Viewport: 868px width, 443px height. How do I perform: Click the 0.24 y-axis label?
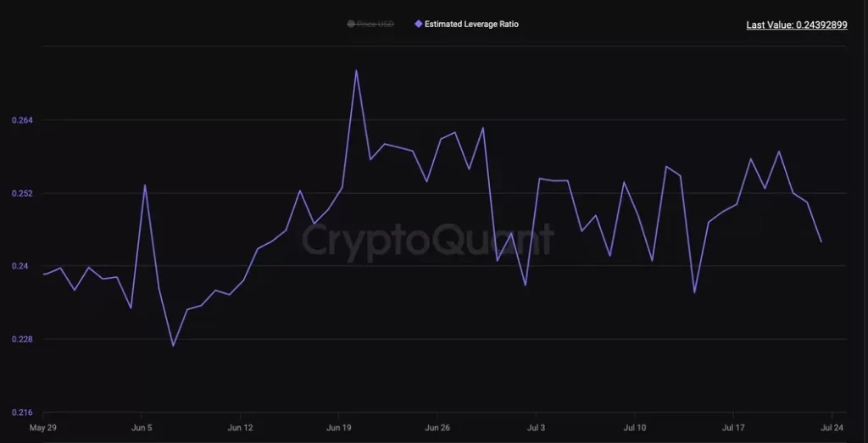coord(19,266)
